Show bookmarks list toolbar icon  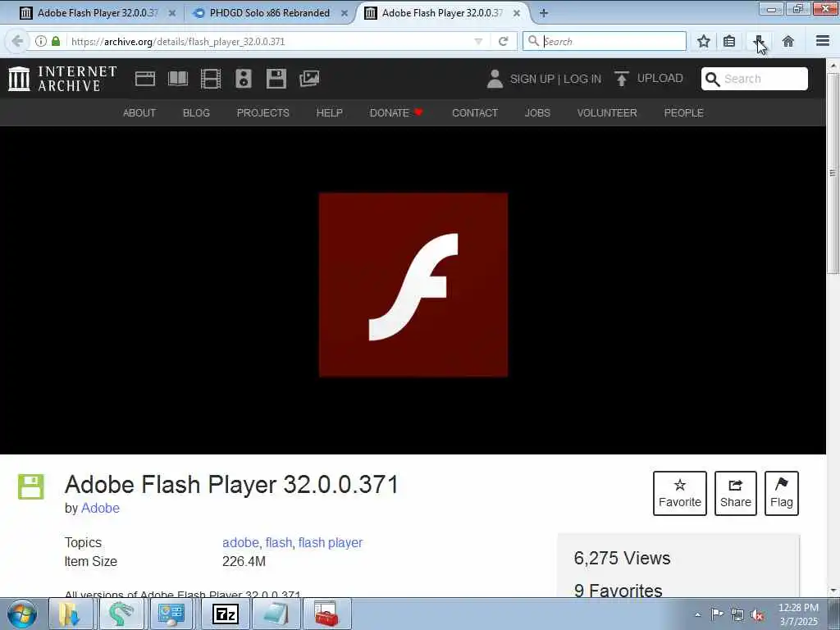pos(729,41)
